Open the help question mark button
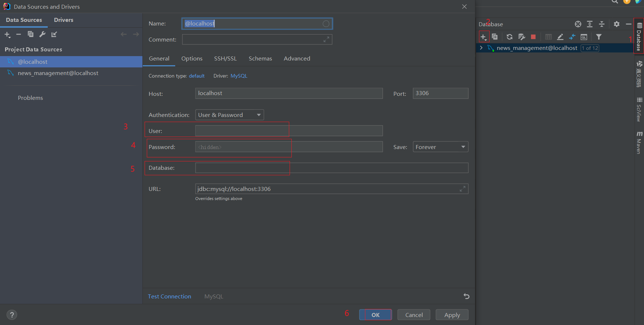The width and height of the screenshot is (644, 325). [x=12, y=315]
